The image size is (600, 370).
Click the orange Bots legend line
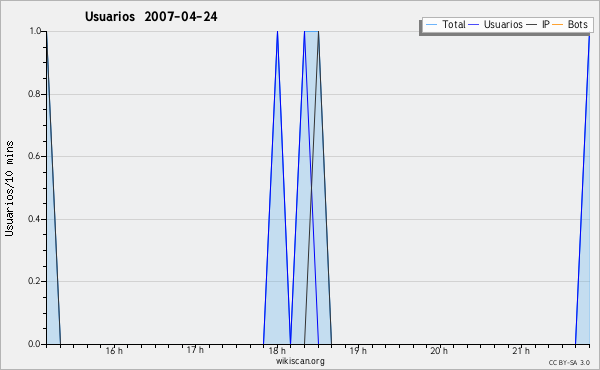[558, 25]
